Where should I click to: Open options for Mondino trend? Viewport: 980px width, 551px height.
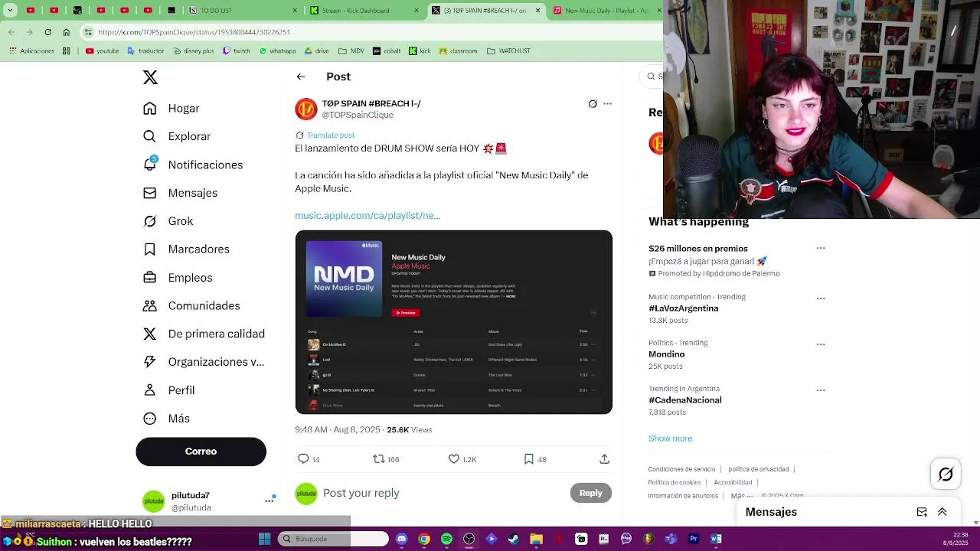(821, 344)
